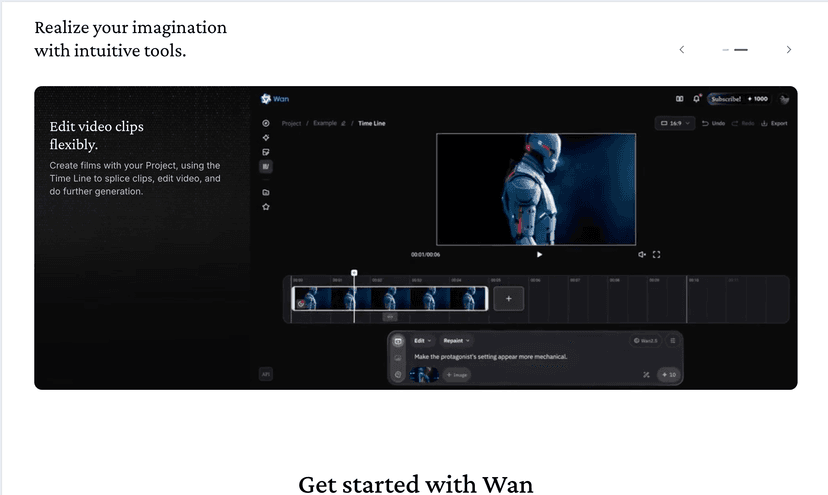
Task: Go to Project breadcrumb
Action: (x=291, y=123)
